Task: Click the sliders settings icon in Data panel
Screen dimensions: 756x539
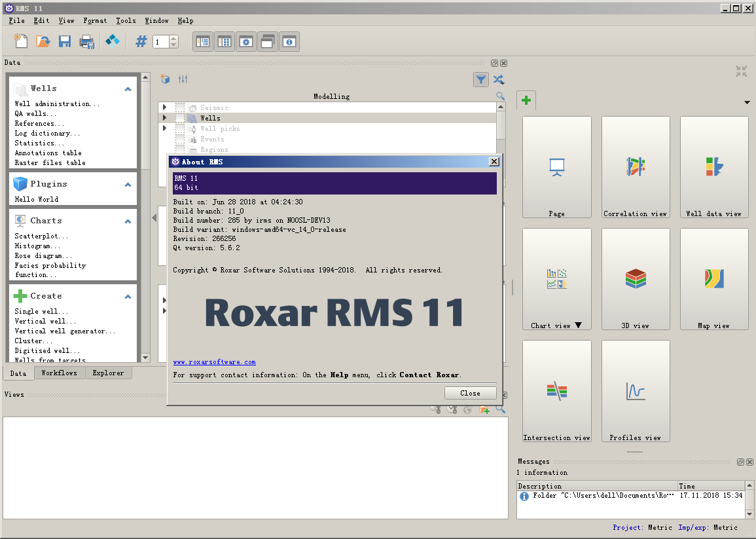Action: pos(183,79)
